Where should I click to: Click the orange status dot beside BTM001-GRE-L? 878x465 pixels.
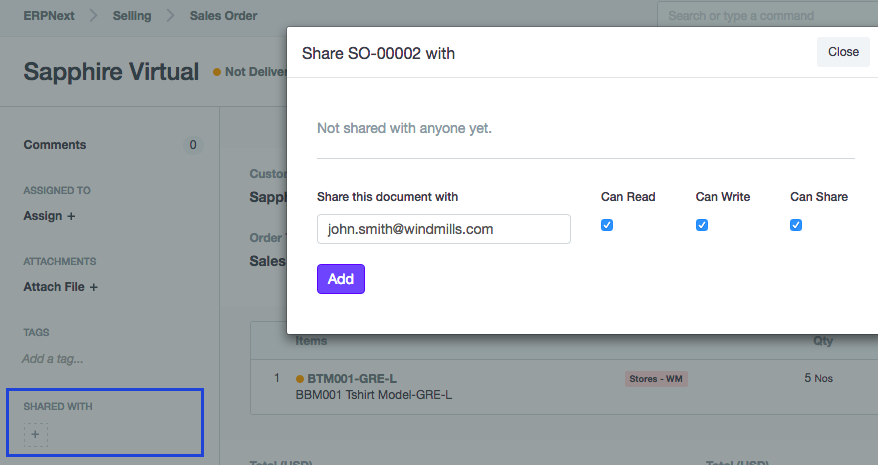click(x=300, y=379)
